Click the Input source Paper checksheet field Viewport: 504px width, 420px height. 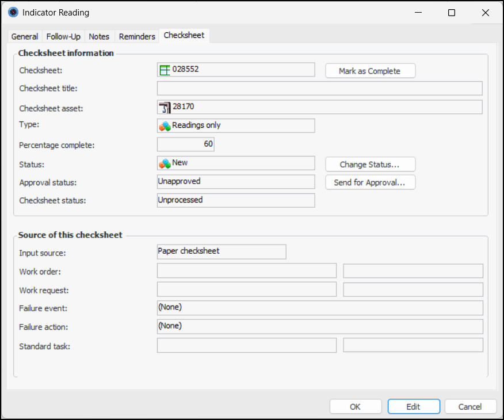pyautogui.click(x=221, y=251)
